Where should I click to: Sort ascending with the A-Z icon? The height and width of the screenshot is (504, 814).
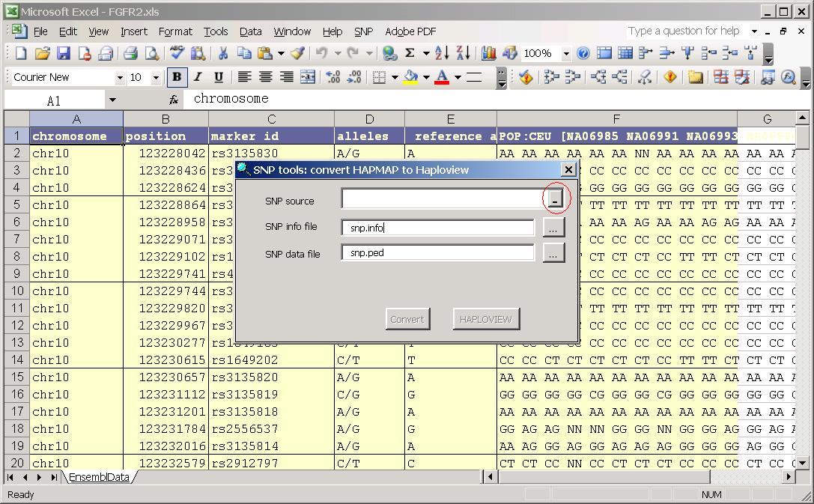442,53
